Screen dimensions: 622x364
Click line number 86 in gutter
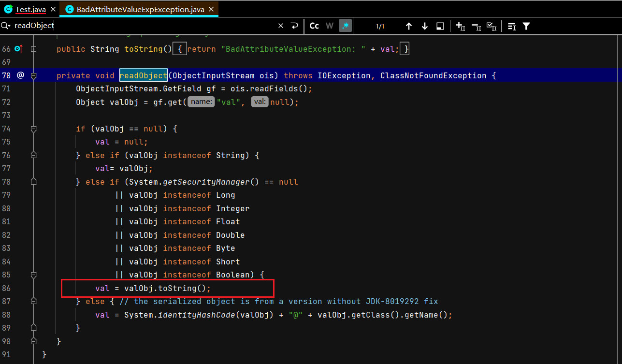pos(6,288)
